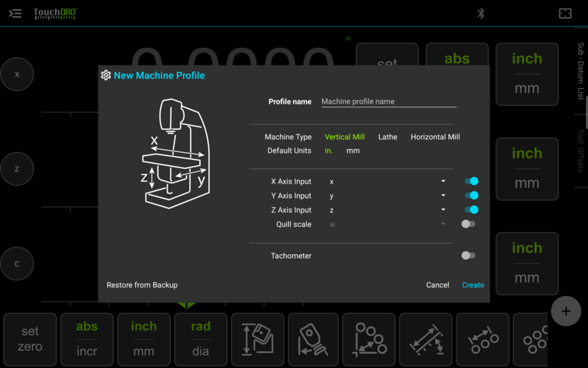Open the diagonal distance measurement icon
This screenshot has width=588, height=368.
426,339
